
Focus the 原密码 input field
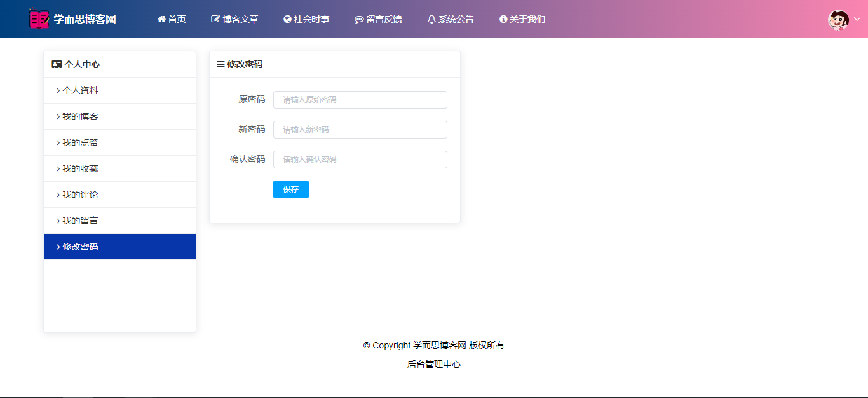(360, 100)
